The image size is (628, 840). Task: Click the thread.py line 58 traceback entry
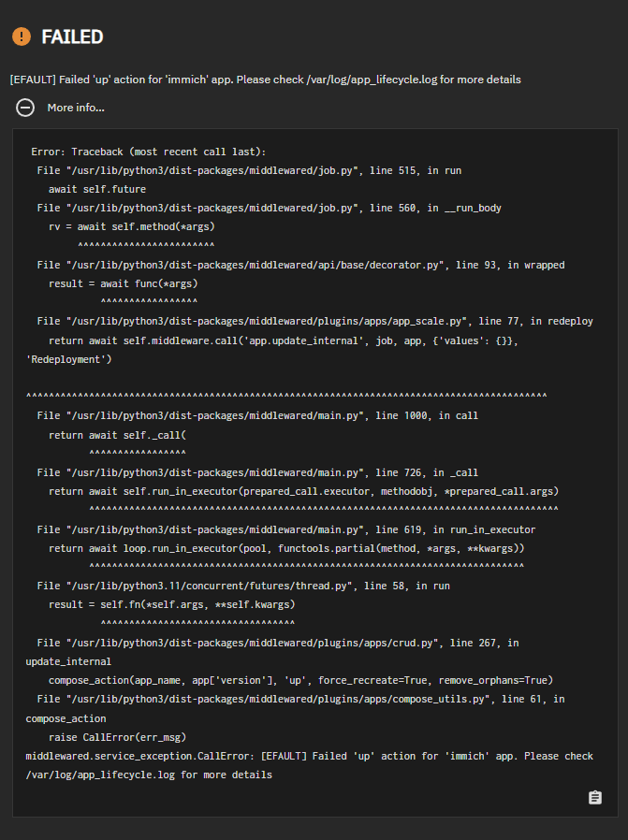243,586
